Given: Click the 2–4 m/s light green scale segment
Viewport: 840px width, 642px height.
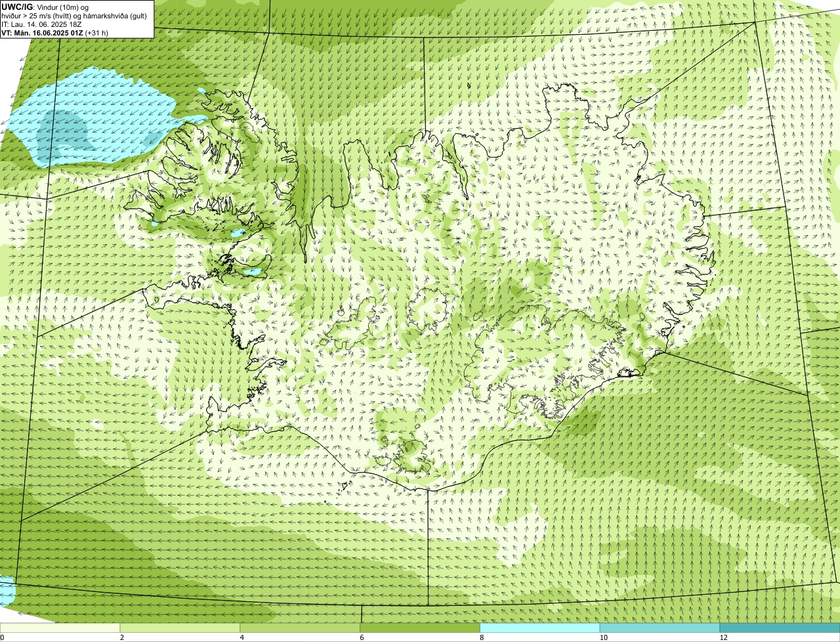Looking at the screenshot, I should pyautogui.click(x=180, y=628).
